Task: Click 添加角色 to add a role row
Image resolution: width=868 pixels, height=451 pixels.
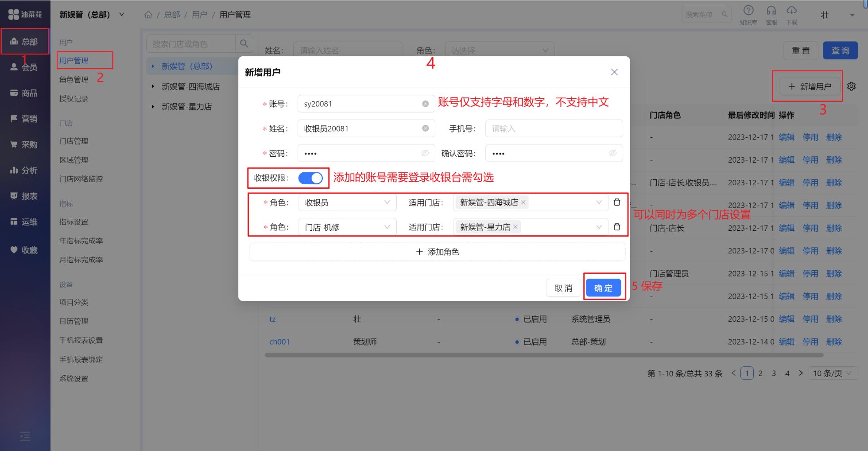Action: coord(438,252)
